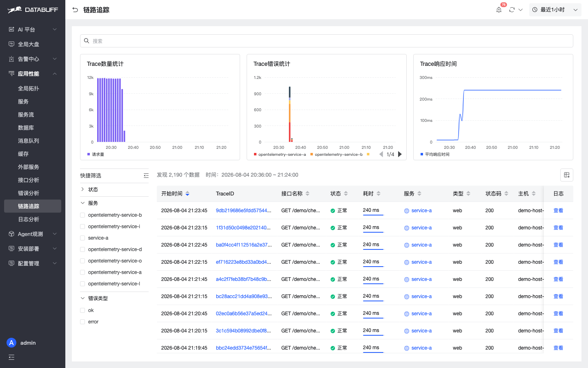Image resolution: width=588 pixels, height=368 pixels.
Task: Click 正常 status icon in 21:21:45 row
Action: (x=333, y=279)
